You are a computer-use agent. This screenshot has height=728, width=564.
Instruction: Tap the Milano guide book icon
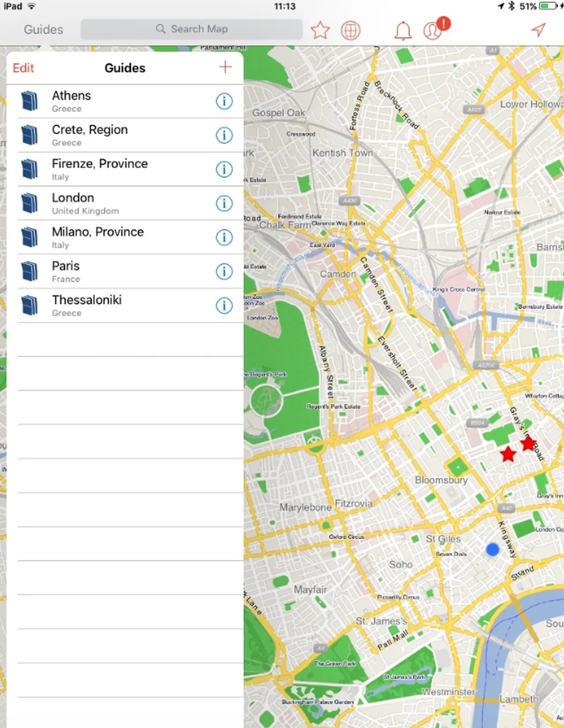click(x=30, y=237)
